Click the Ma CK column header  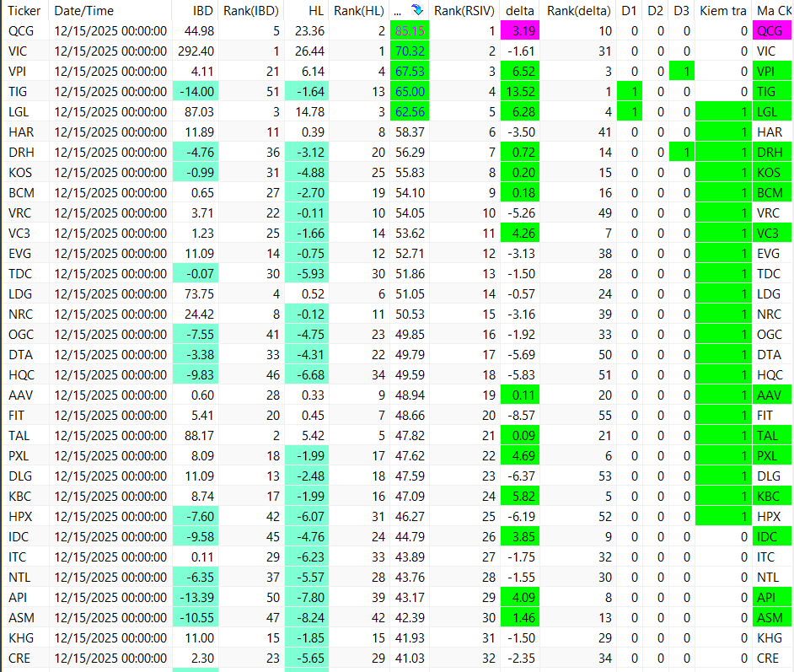[x=774, y=10]
